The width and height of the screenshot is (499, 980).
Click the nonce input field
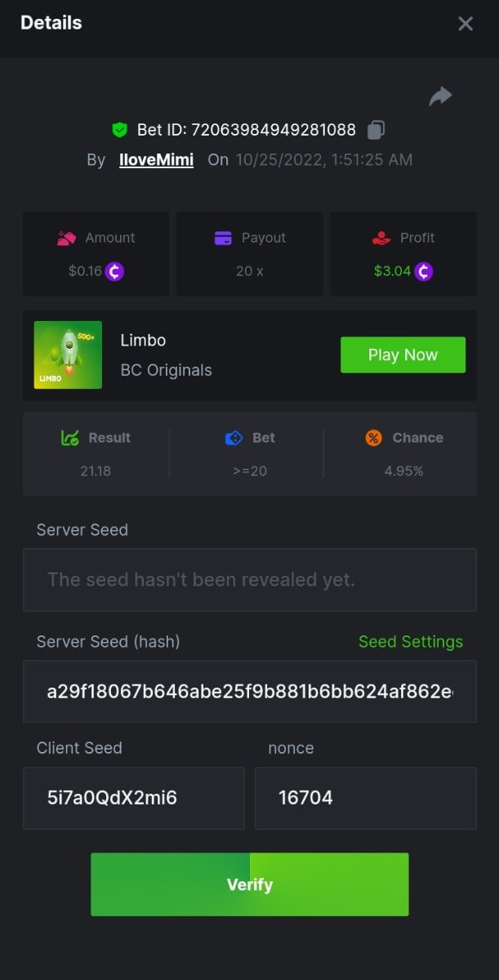tap(365, 798)
